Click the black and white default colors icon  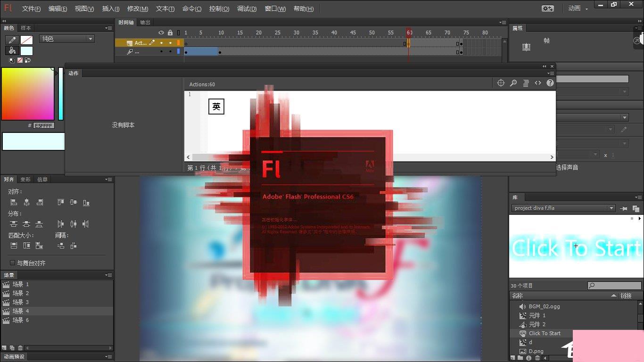[x=12, y=60]
